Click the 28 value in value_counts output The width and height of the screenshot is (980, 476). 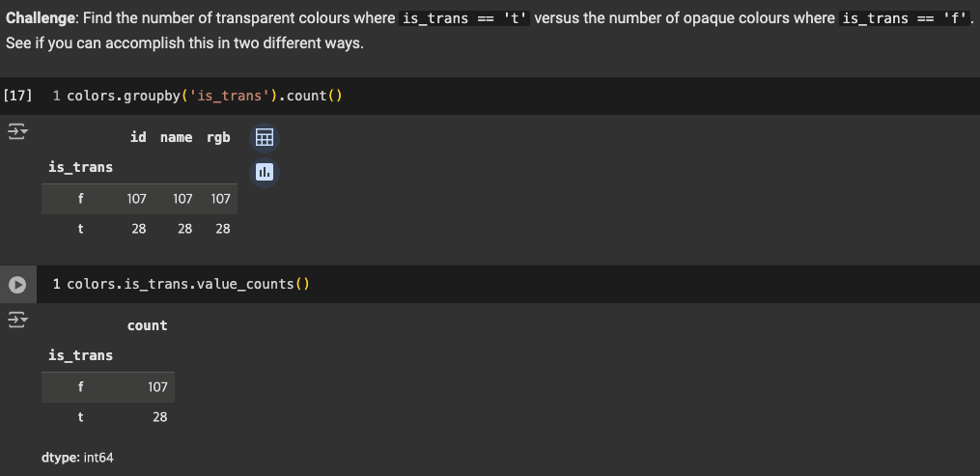160,417
